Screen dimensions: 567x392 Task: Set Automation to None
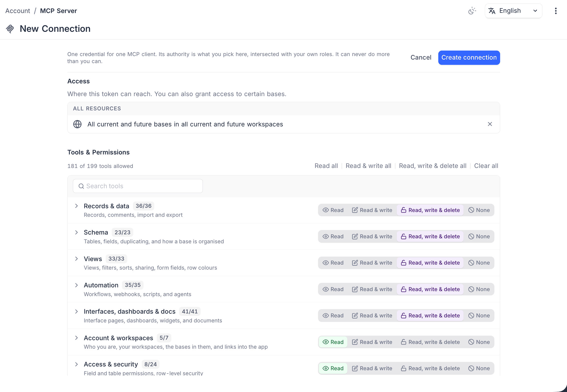point(479,289)
